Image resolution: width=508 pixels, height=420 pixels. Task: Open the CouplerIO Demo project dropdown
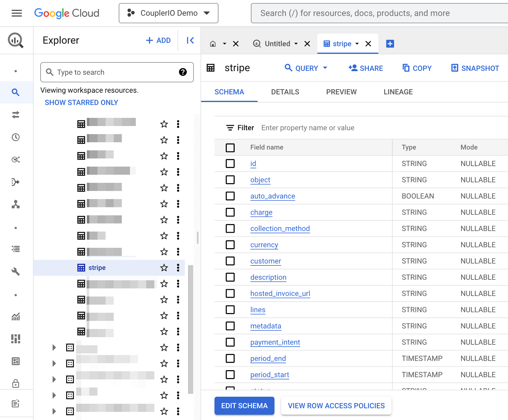point(169,13)
